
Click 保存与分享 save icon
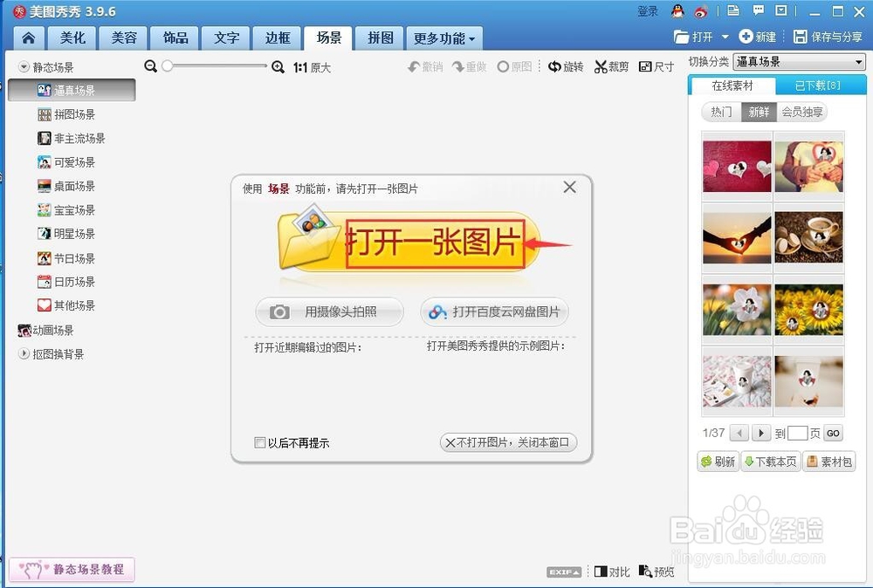pyautogui.click(x=828, y=37)
